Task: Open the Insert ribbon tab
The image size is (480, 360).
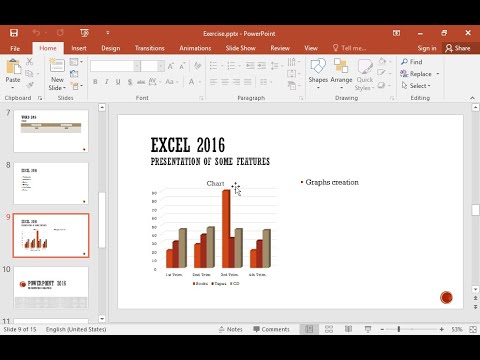Action: click(x=79, y=48)
